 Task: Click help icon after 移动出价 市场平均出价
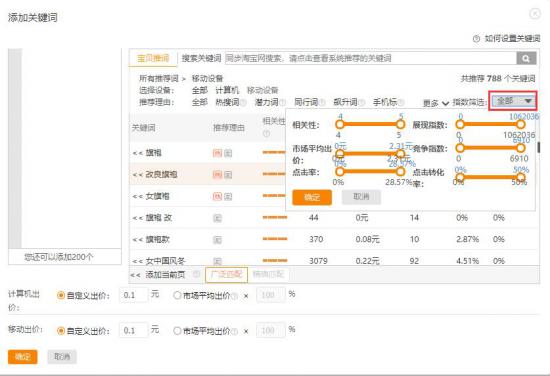click(234, 331)
